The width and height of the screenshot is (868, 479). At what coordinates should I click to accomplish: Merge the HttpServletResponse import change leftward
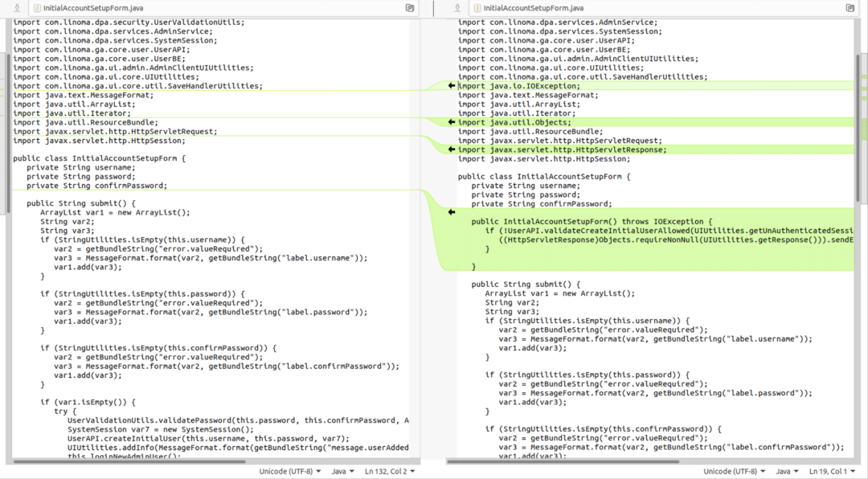450,149
